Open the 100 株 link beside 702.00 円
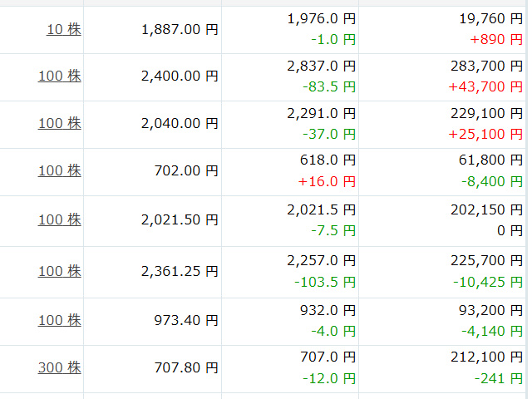Image resolution: width=532 pixels, height=399 pixels. point(60,170)
